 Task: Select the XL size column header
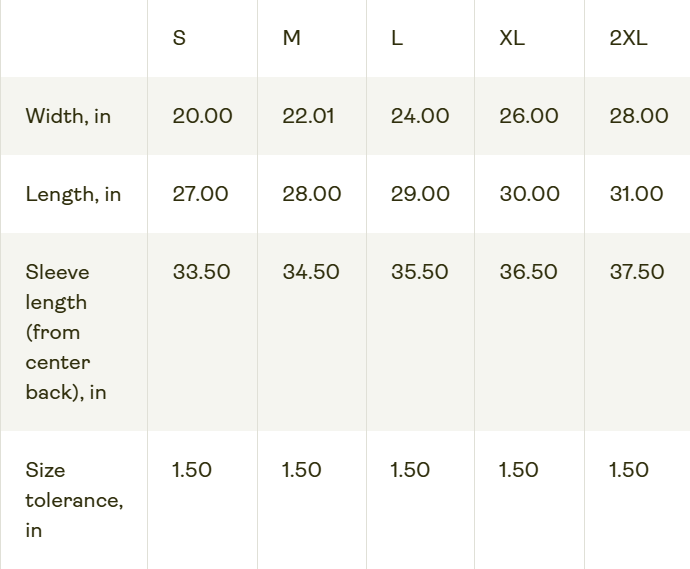click(512, 38)
